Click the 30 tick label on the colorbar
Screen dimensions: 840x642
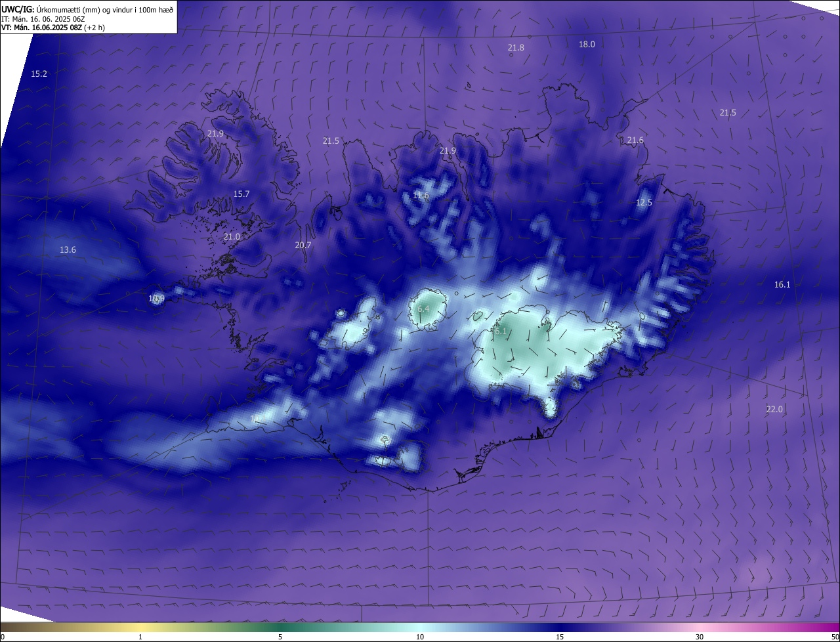[700, 637]
